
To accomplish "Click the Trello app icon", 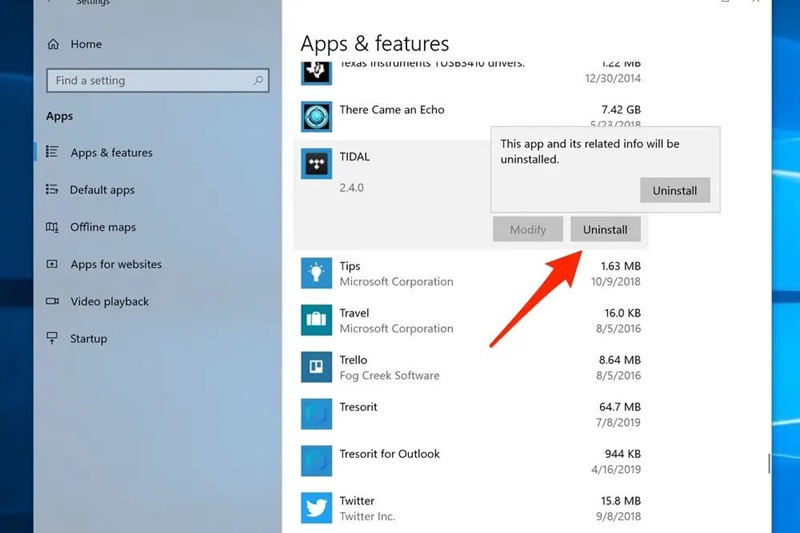I will (x=316, y=367).
